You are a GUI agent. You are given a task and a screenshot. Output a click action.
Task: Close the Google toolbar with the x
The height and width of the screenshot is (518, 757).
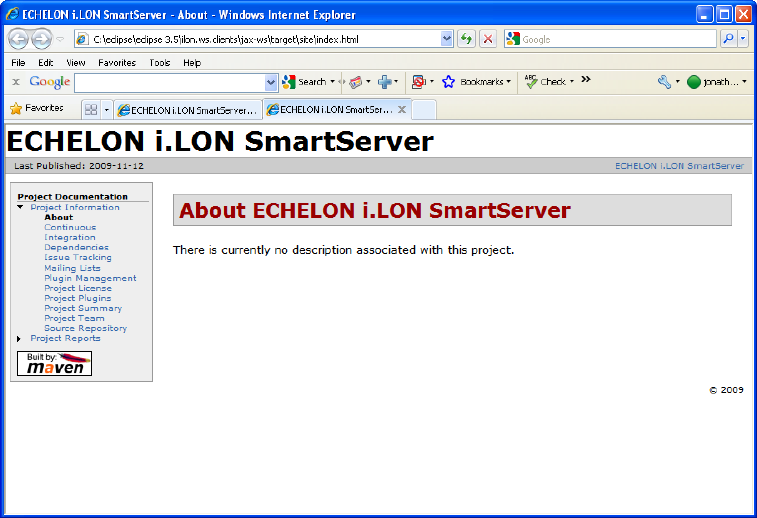coord(16,82)
